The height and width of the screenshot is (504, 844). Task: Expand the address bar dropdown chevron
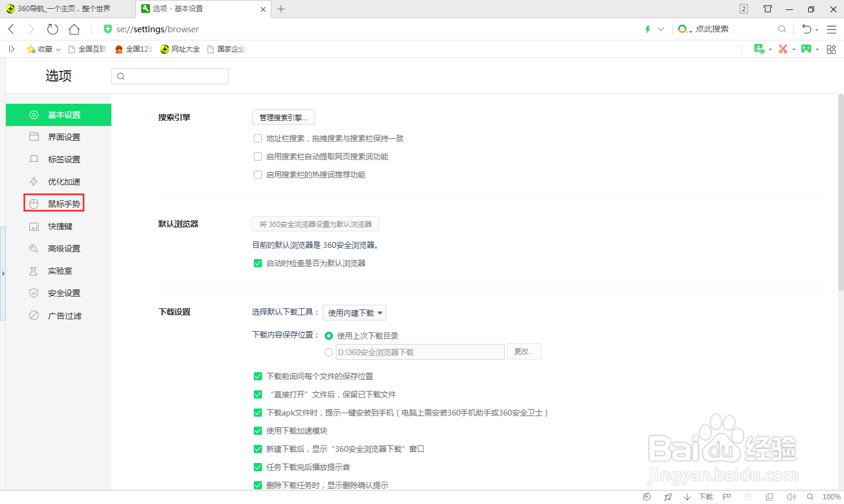click(661, 29)
